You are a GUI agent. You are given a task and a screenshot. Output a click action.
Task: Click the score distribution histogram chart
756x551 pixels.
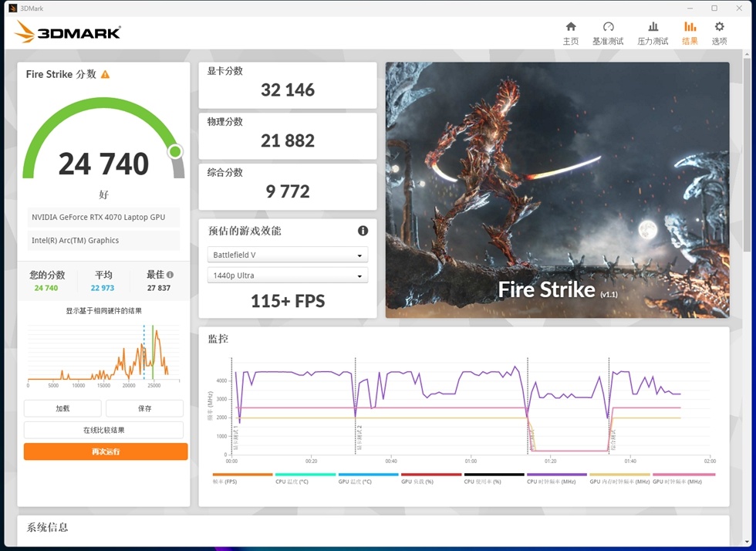[x=103, y=355]
